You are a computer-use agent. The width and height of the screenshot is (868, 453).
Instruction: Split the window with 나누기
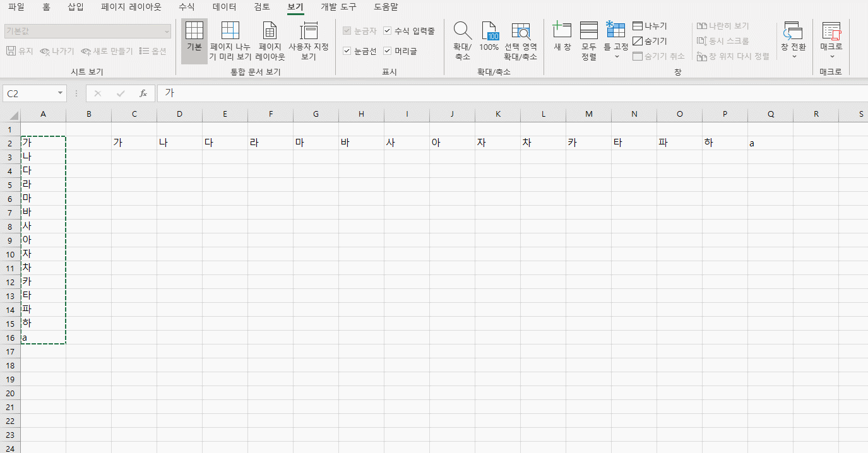coord(650,26)
